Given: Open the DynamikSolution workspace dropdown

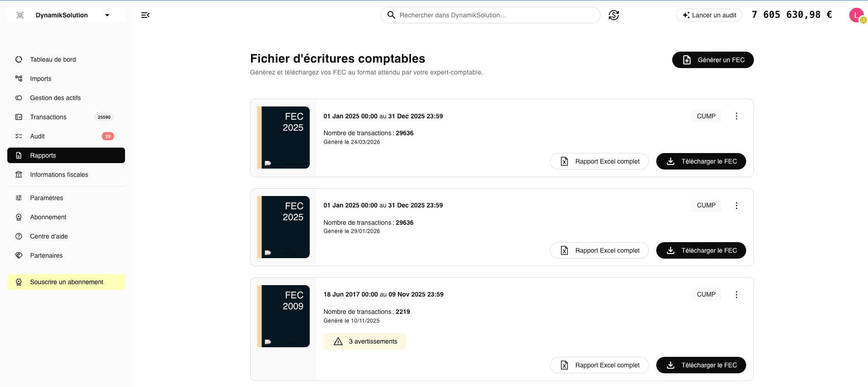Looking at the screenshot, I should [x=66, y=15].
